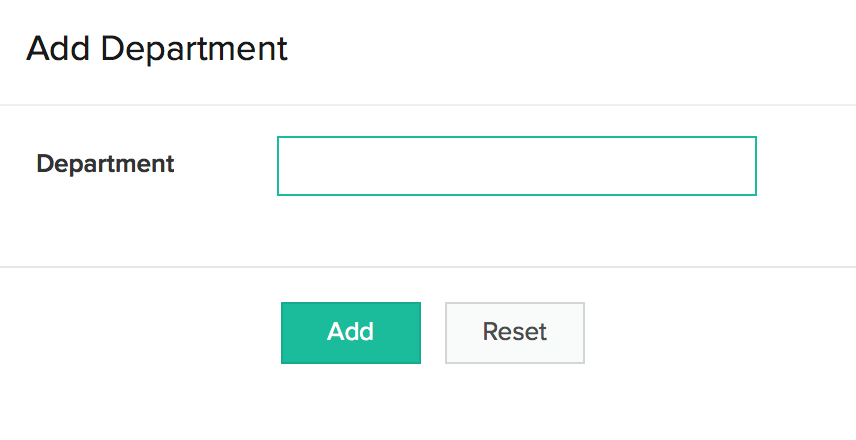This screenshot has height=440, width=856.
Task: Submit the form with Add
Action: [350, 333]
